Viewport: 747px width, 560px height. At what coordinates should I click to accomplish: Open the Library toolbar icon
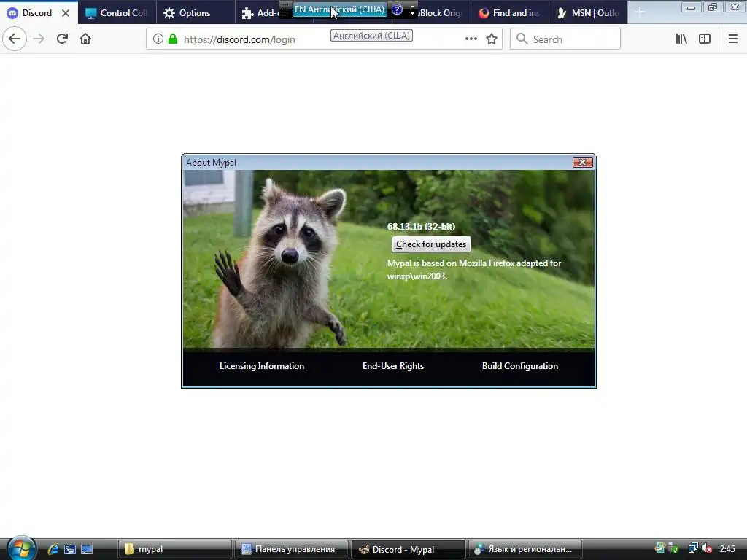coord(681,39)
